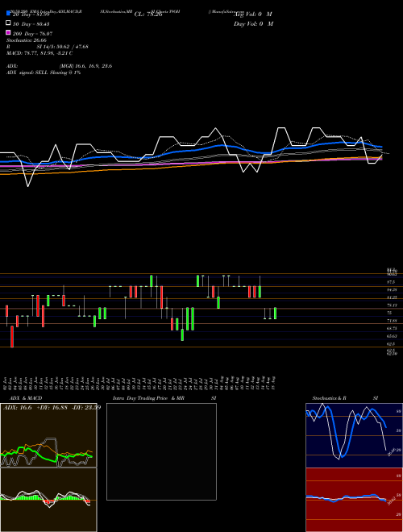
Task: Click the ADX signal SELL text
Action: [x=44, y=73]
